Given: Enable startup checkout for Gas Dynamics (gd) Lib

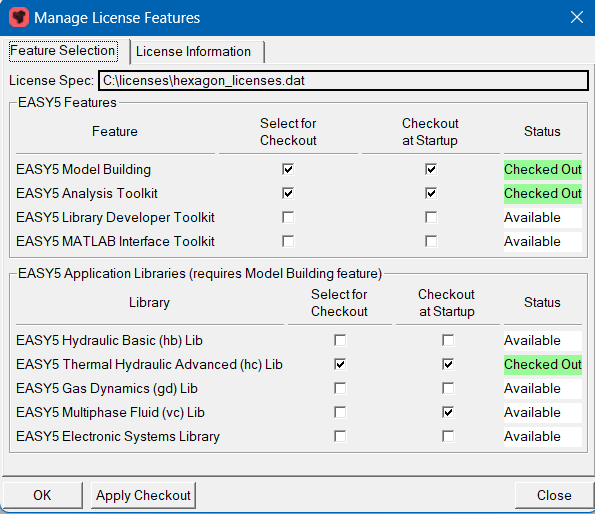Looking at the screenshot, I should coord(448,388).
